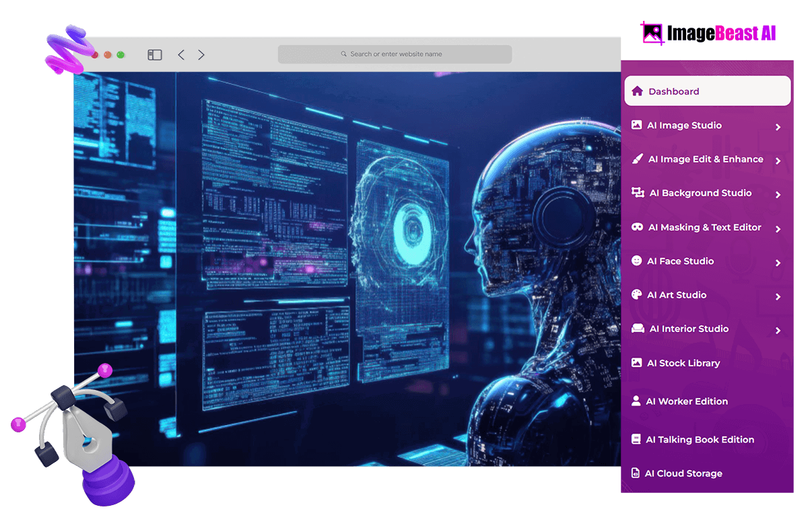Go back using browser back arrow

click(180, 55)
